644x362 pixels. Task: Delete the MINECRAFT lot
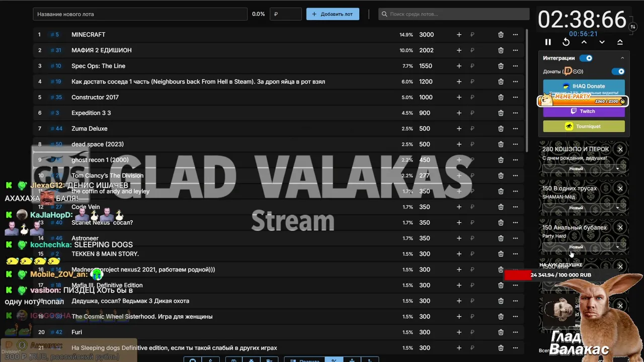click(x=501, y=35)
